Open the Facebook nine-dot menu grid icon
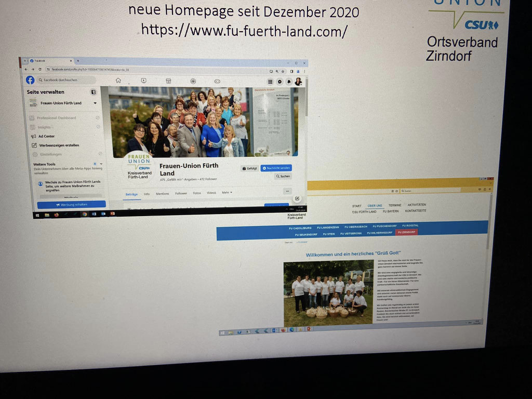This screenshot has width=532, height=399. [270, 82]
